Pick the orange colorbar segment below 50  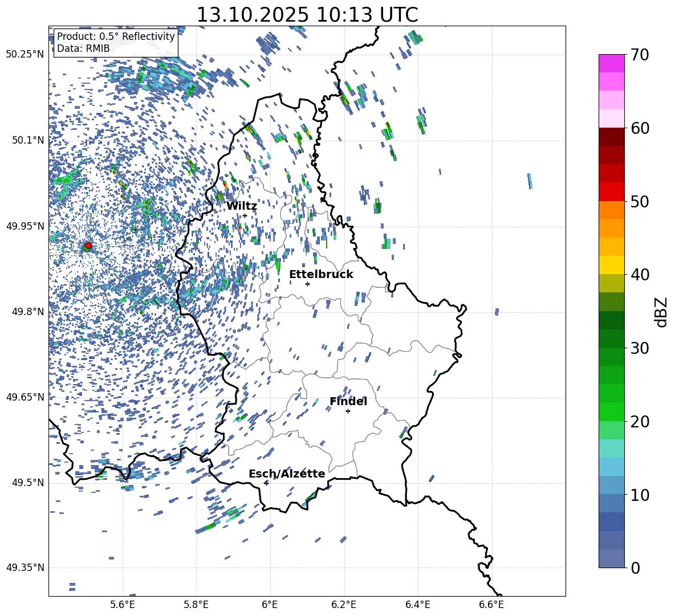point(612,210)
